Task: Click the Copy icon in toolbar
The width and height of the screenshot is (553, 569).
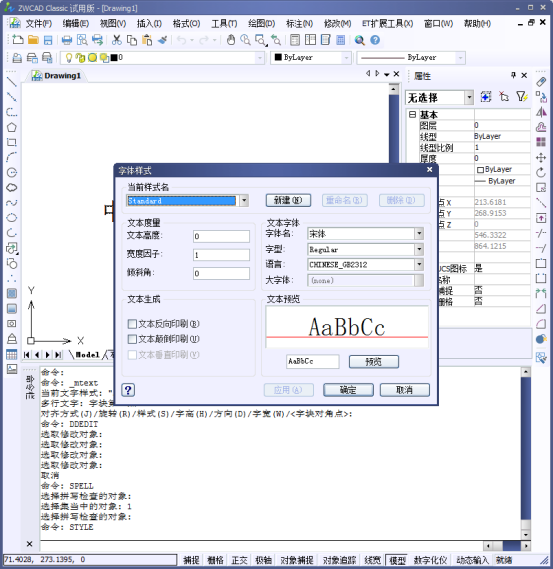Action: tap(132, 40)
